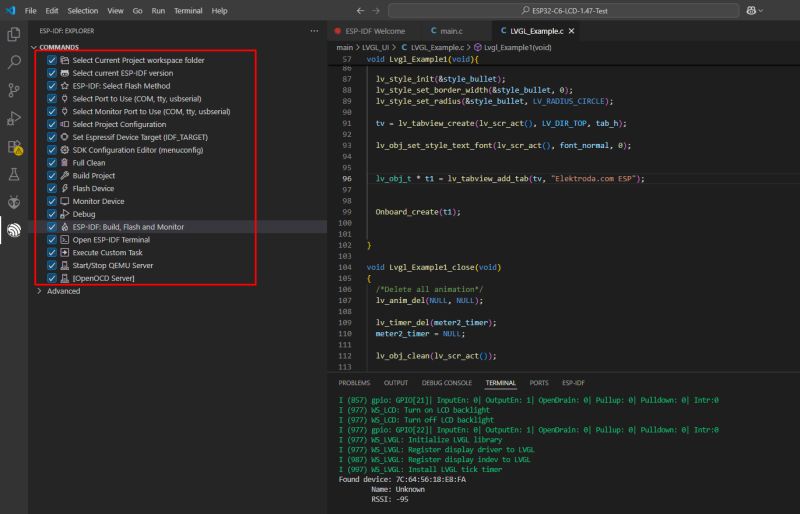Click main in the breadcrumb path
The width and height of the screenshot is (800, 514).
click(344, 47)
